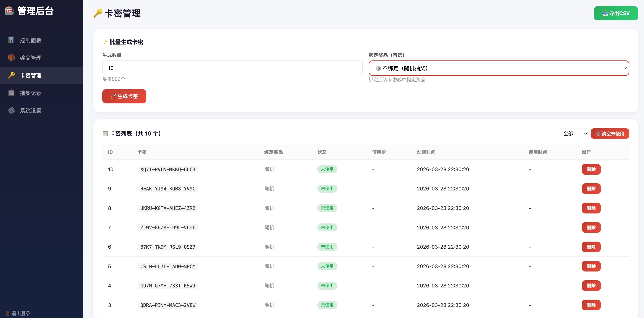Click 未使用 status badge on row 8
Viewport: 644px width, 318px height.
coord(327,208)
